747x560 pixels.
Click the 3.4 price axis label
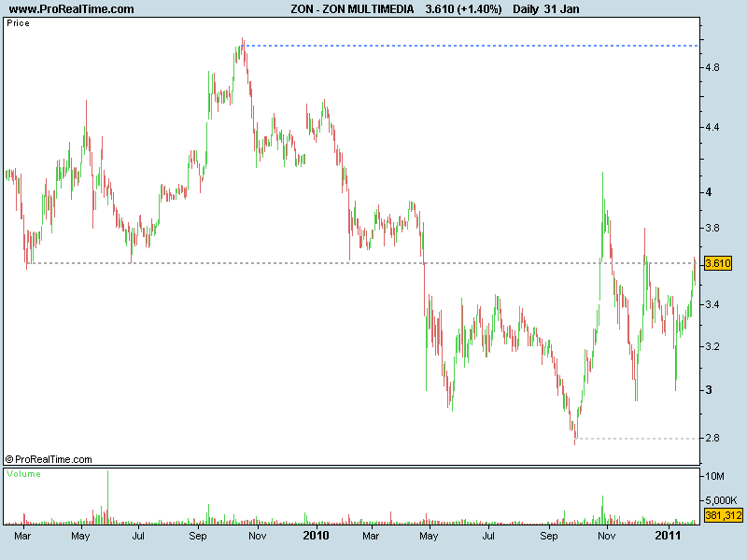tap(712, 304)
